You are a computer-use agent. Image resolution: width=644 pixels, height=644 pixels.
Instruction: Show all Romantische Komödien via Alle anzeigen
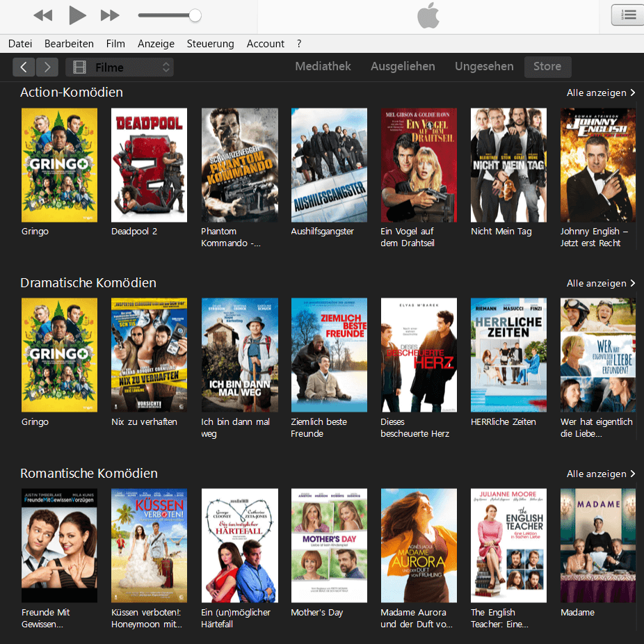tap(601, 474)
